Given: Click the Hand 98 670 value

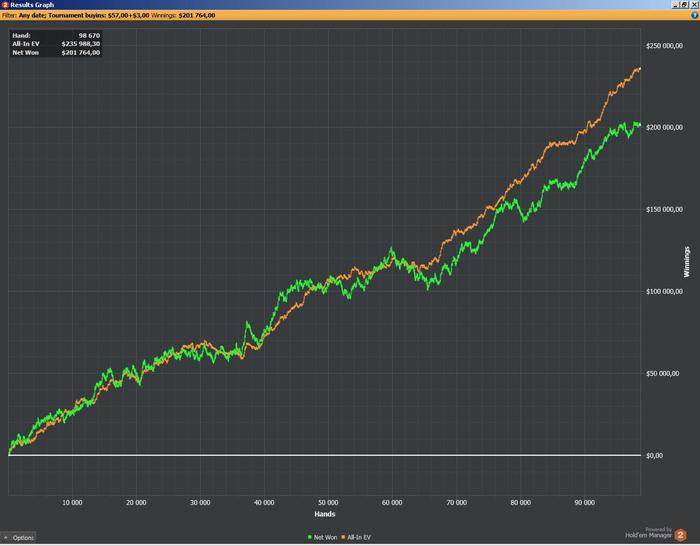Looking at the screenshot, I should pyautogui.click(x=89, y=35).
